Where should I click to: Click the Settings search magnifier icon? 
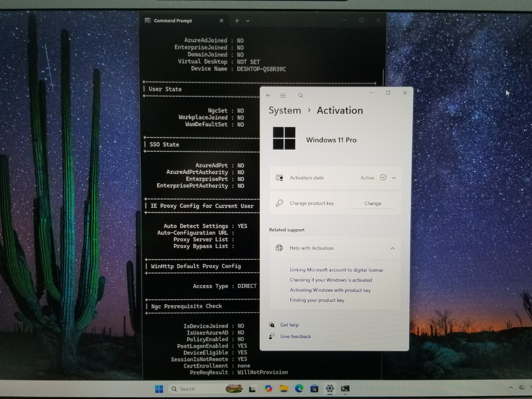click(301, 96)
